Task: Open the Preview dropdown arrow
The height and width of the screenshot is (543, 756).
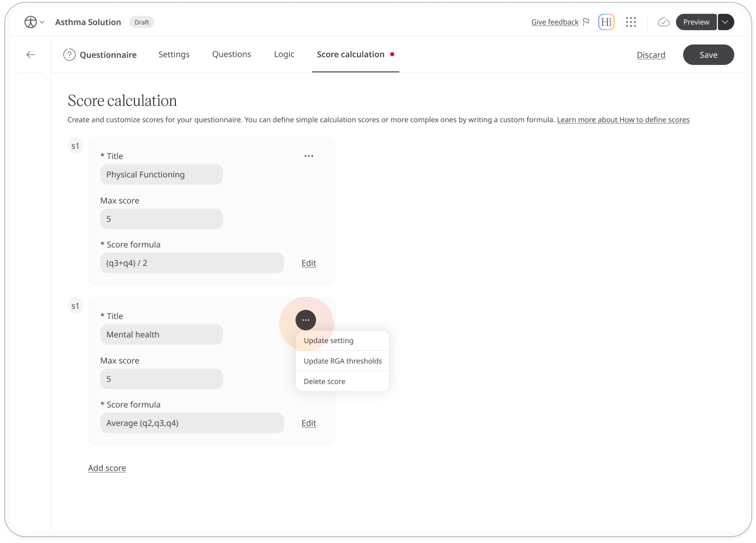Action: click(x=726, y=22)
